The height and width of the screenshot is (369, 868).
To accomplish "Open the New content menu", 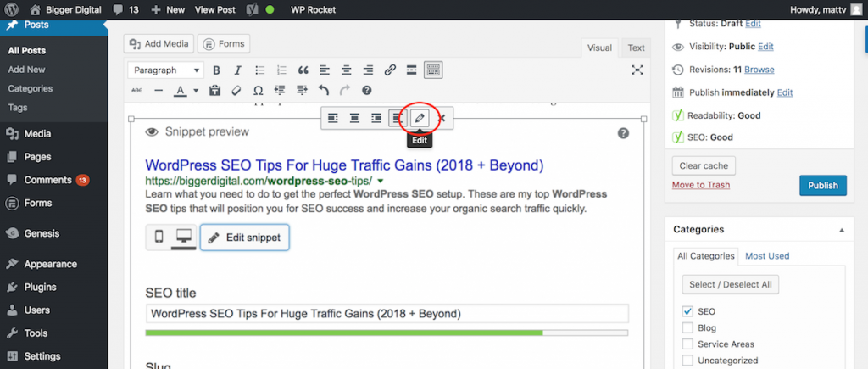I will pos(169,9).
